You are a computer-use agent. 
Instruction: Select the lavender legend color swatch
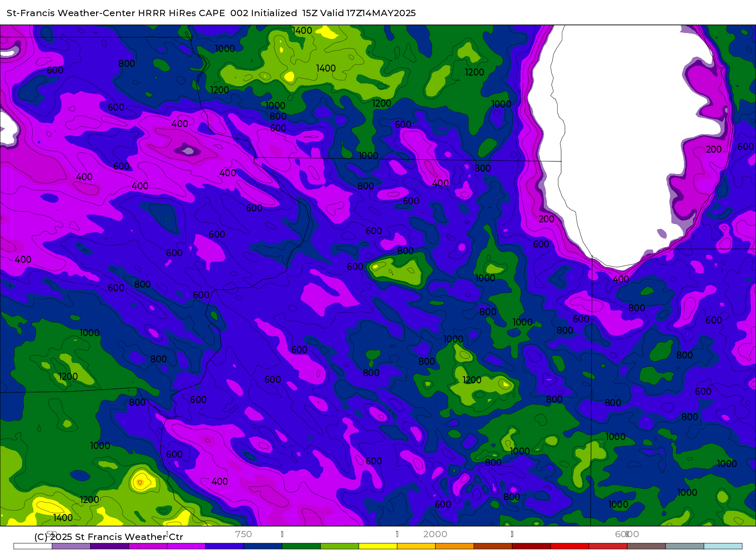(x=71, y=546)
